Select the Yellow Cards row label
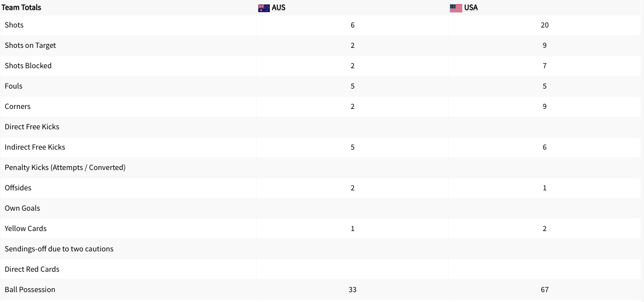The width and height of the screenshot is (644, 302). [x=26, y=229]
